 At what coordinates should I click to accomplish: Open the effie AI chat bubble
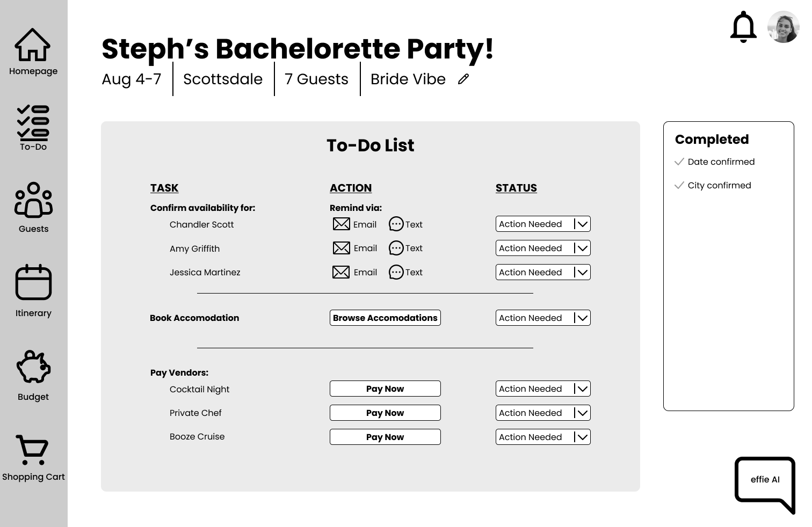pos(765,480)
